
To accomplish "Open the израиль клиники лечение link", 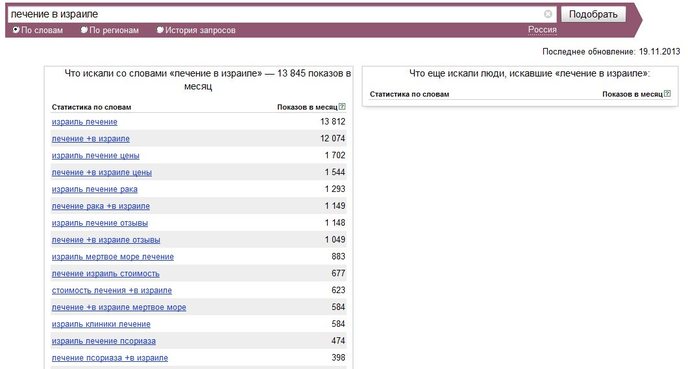I will [x=101, y=324].
